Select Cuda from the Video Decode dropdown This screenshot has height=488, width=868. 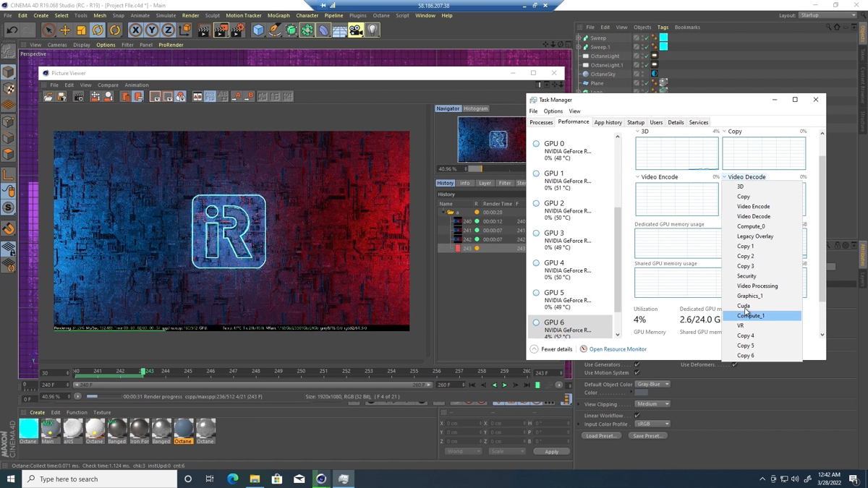[742, 305]
